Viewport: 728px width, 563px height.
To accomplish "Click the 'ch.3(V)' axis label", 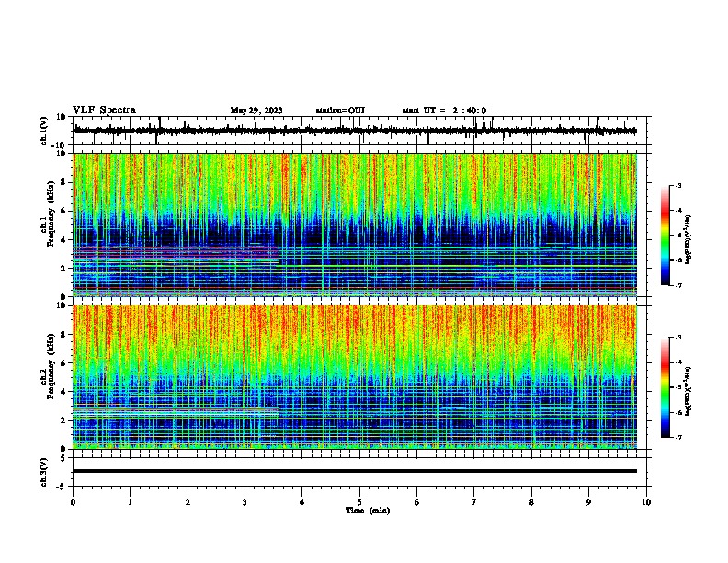I will tap(44, 473).
